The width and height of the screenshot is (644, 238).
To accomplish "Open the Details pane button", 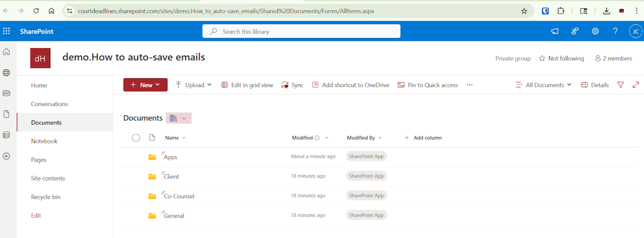I will (x=595, y=85).
